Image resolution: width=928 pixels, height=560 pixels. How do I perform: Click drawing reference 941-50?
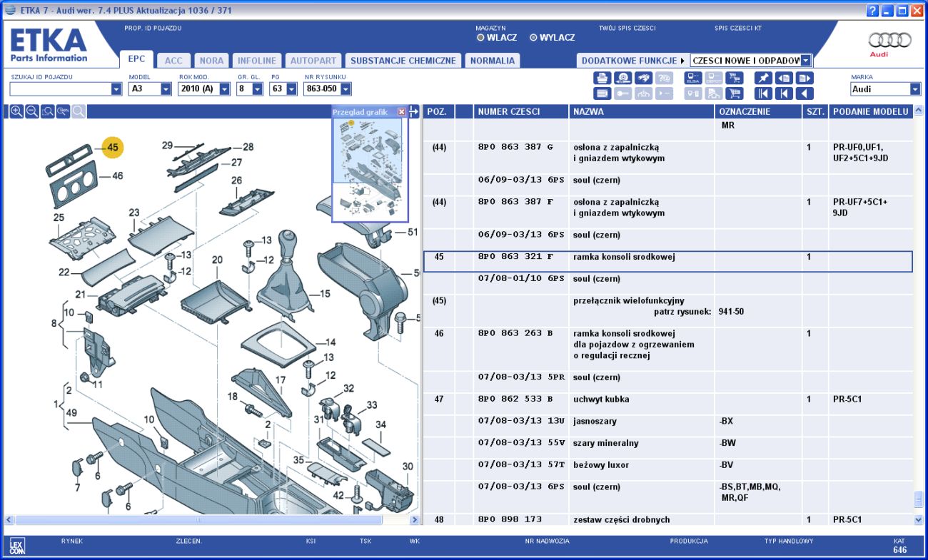[x=730, y=312]
